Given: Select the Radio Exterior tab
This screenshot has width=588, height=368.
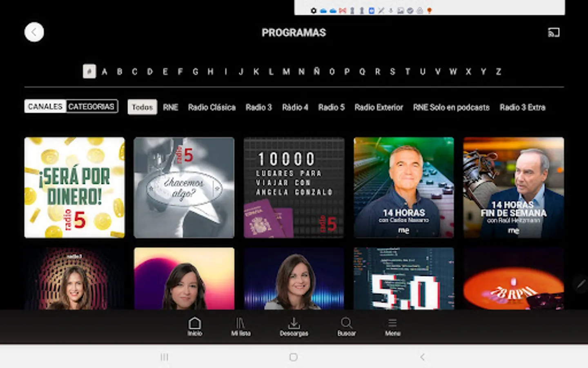Looking at the screenshot, I should pos(379,107).
